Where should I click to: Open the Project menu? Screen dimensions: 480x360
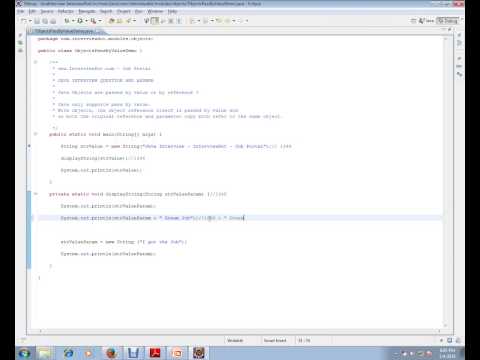[x=124, y=11]
